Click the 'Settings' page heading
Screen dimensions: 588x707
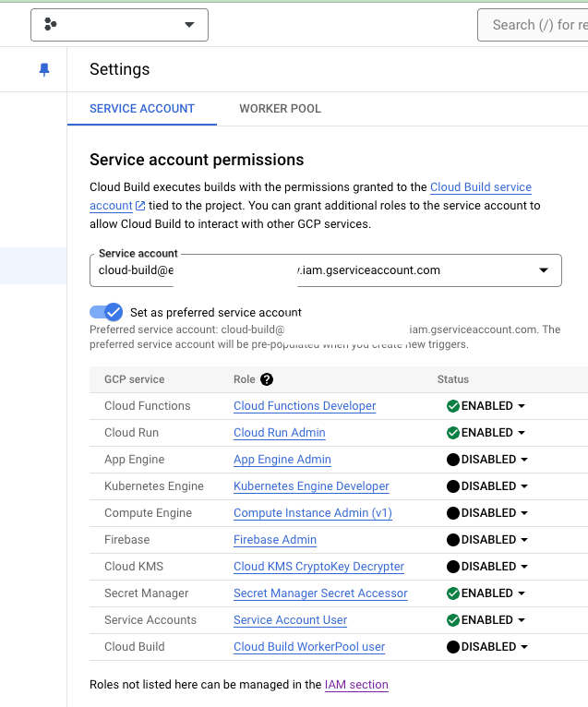[119, 69]
